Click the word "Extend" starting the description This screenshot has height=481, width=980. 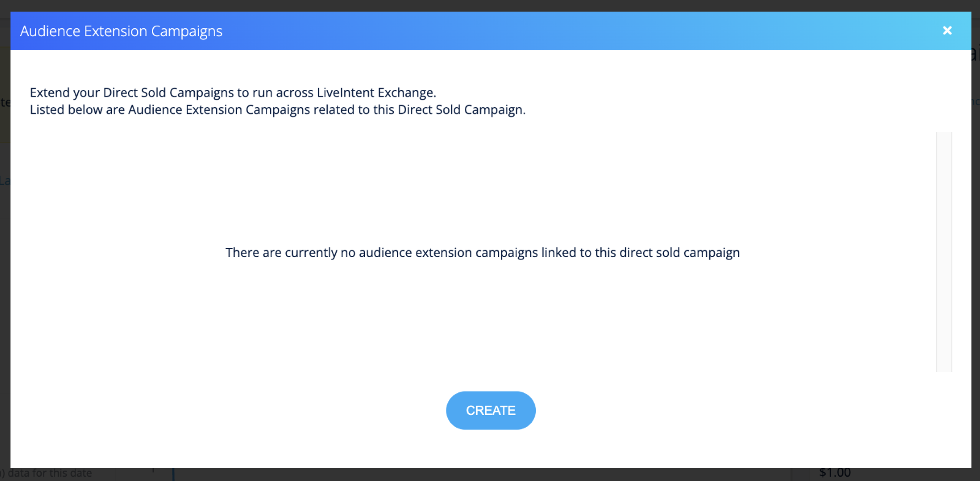coord(50,92)
